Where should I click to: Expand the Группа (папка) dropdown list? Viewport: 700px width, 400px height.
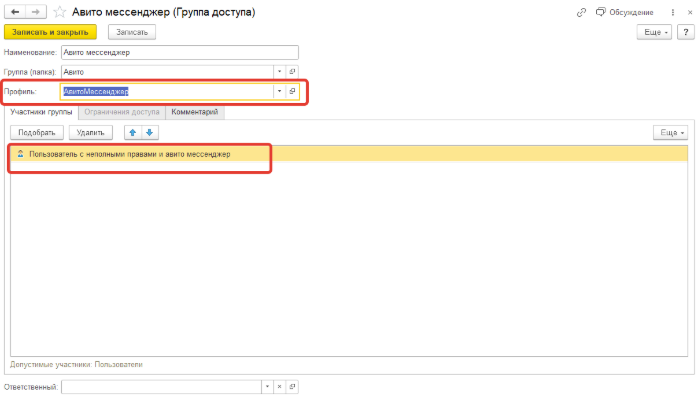278,72
